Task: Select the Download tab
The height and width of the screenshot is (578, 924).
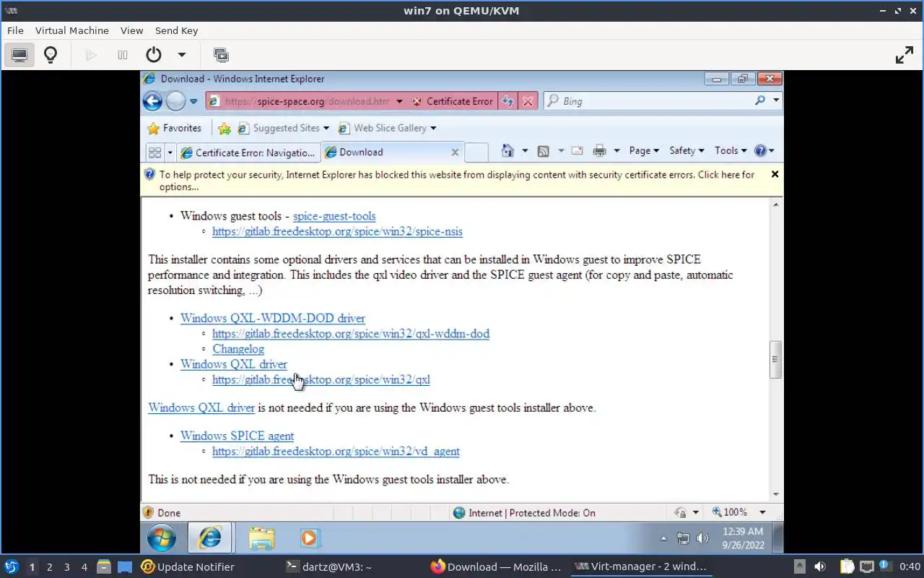Action: (383, 152)
